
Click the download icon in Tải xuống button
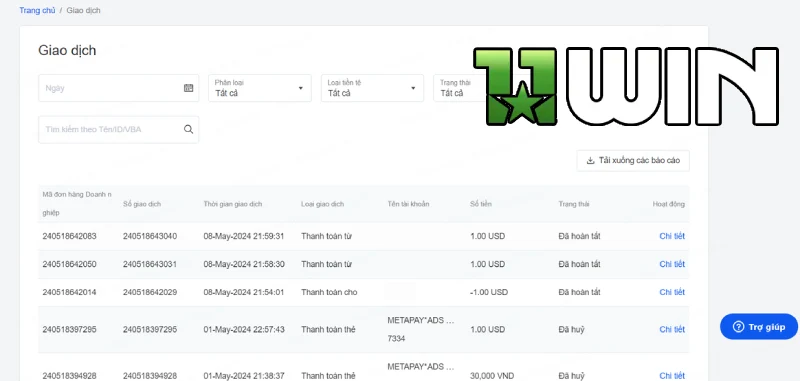coord(590,161)
